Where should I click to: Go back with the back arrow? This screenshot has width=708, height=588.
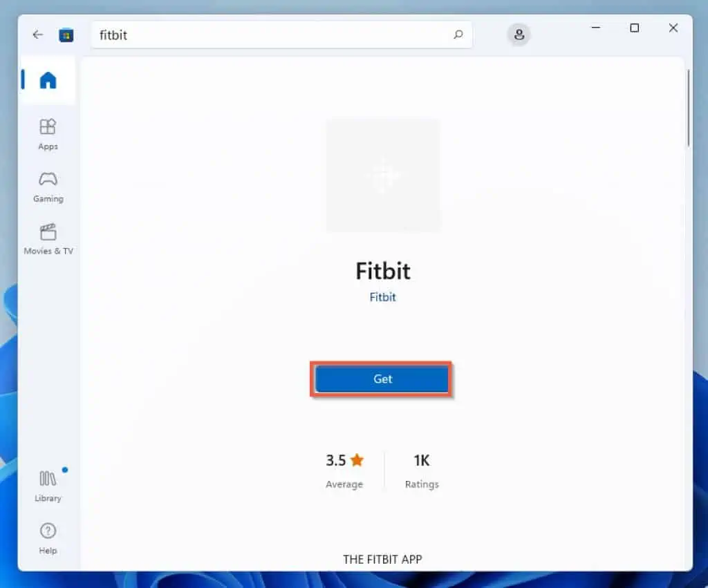[x=37, y=35]
